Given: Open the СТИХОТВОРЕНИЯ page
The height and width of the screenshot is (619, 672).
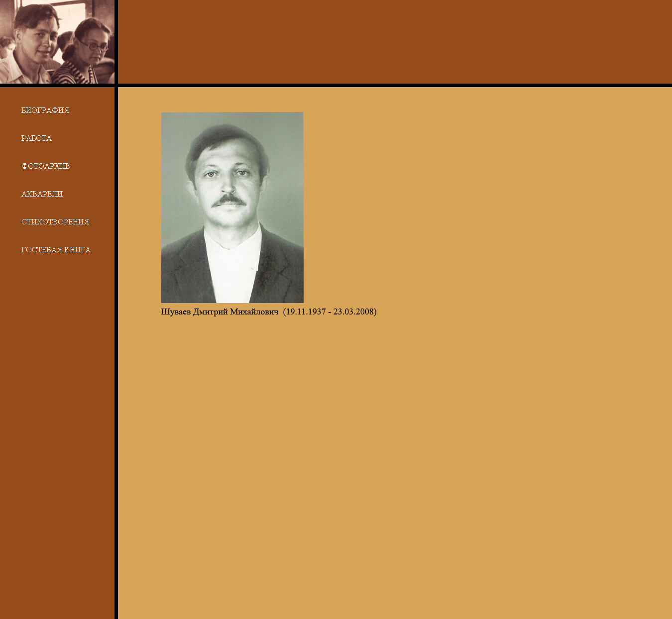Looking at the screenshot, I should 55,222.
